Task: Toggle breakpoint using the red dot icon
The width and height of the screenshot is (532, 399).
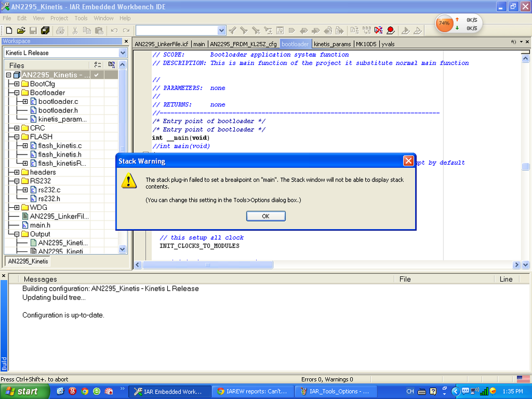Action: [390, 30]
